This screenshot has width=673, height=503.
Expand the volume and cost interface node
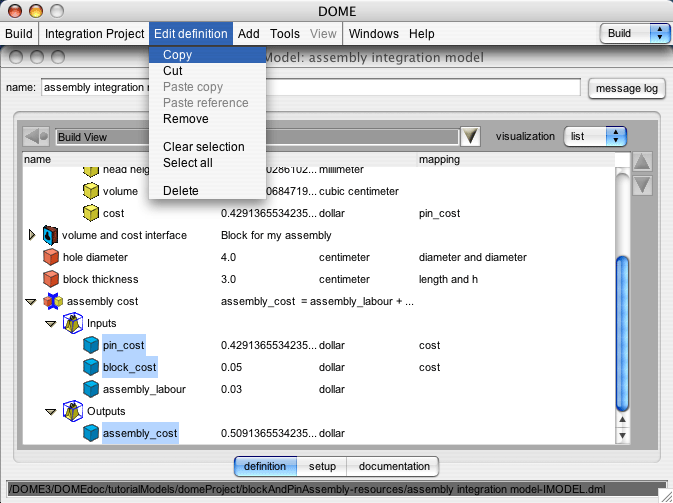[31, 235]
